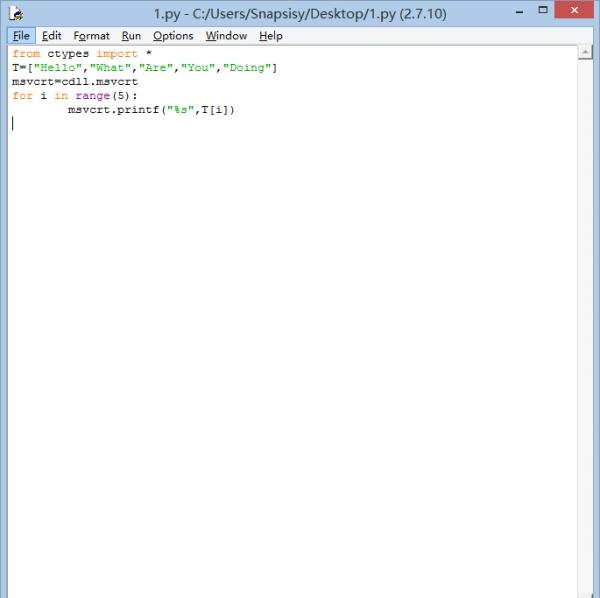600x598 pixels.
Task: Click the "Doing" string in list T
Action: (x=247, y=68)
